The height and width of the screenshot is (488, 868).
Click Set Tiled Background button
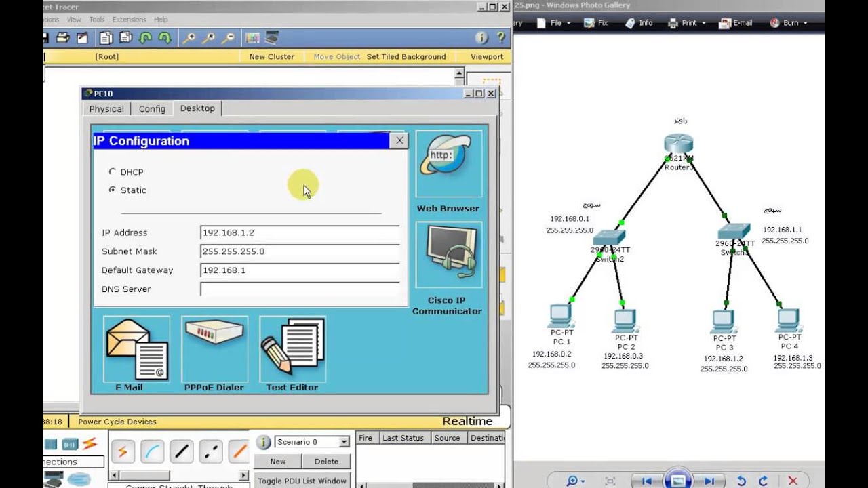[406, 56]
